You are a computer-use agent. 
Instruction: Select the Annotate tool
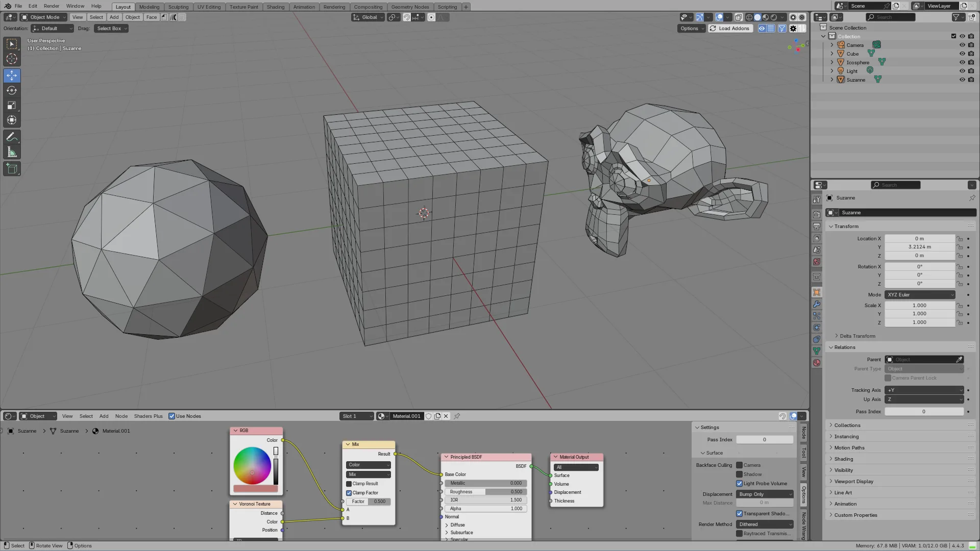click(12, 137)
